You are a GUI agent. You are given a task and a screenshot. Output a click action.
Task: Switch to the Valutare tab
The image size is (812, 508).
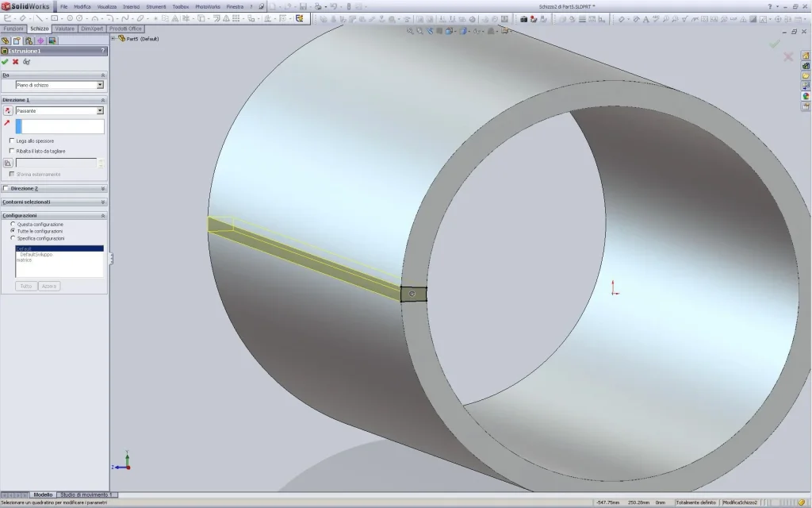click(x=65, y=29)
